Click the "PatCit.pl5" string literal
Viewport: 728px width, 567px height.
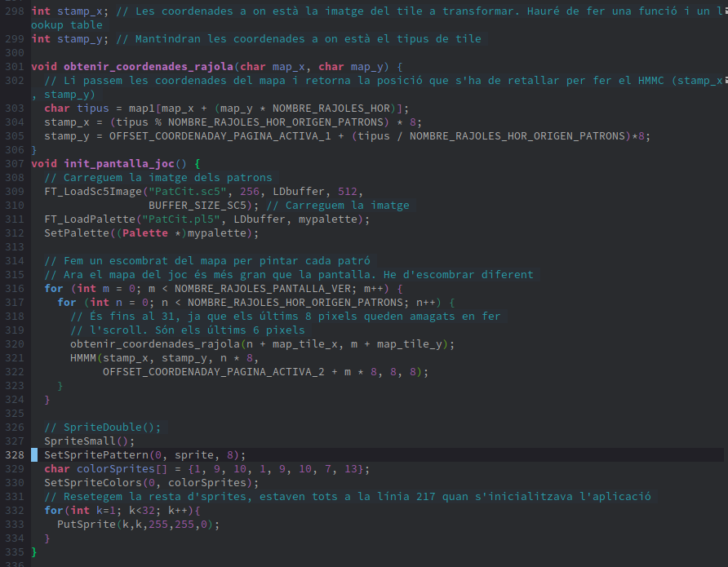point(181,219)
